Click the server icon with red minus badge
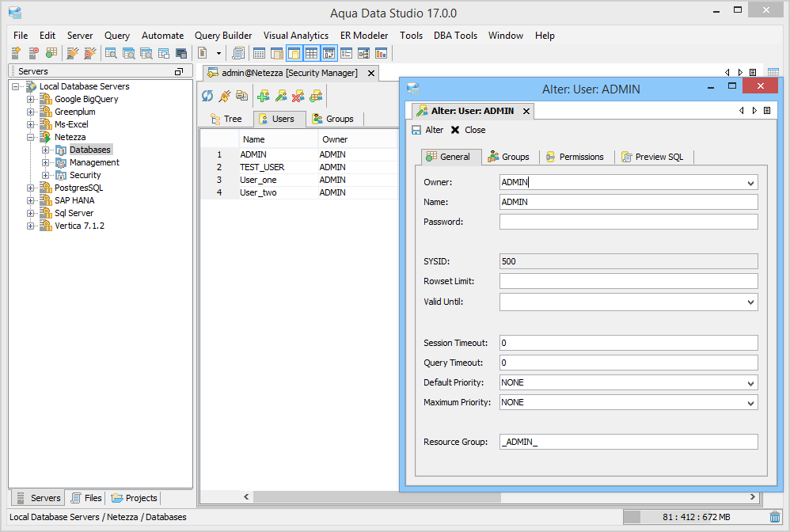 34,53
